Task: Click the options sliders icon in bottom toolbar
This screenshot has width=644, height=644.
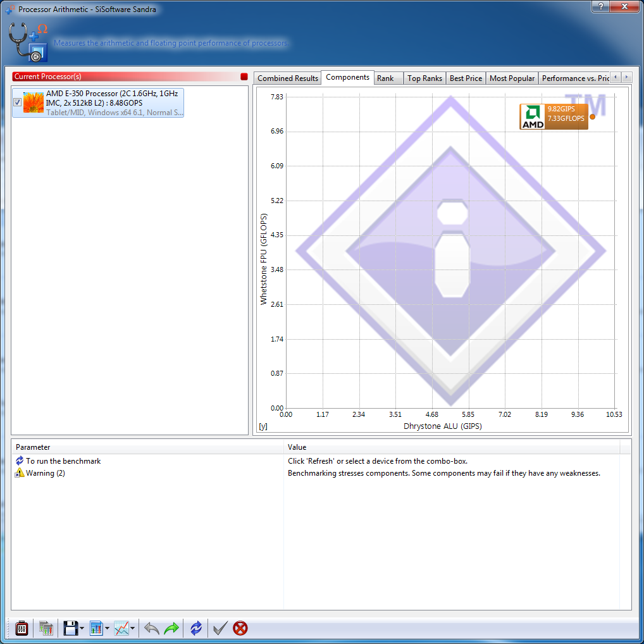Action: [x=22, y=628]
